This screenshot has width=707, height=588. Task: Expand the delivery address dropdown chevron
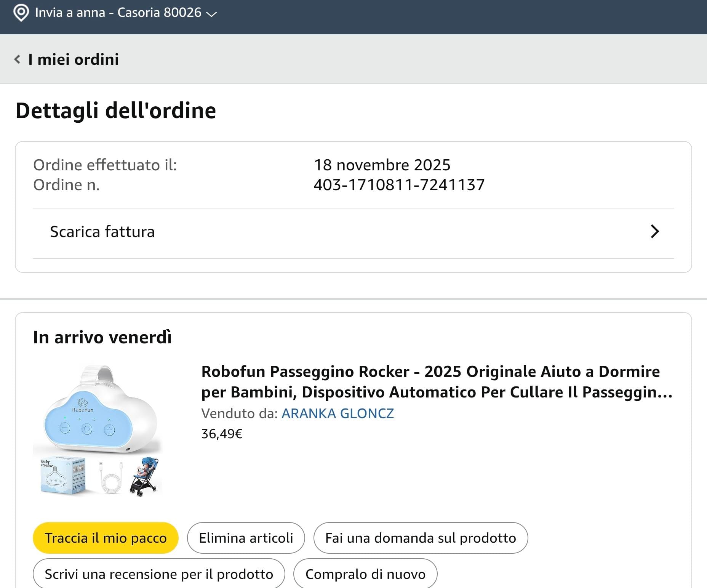point(211,14)
